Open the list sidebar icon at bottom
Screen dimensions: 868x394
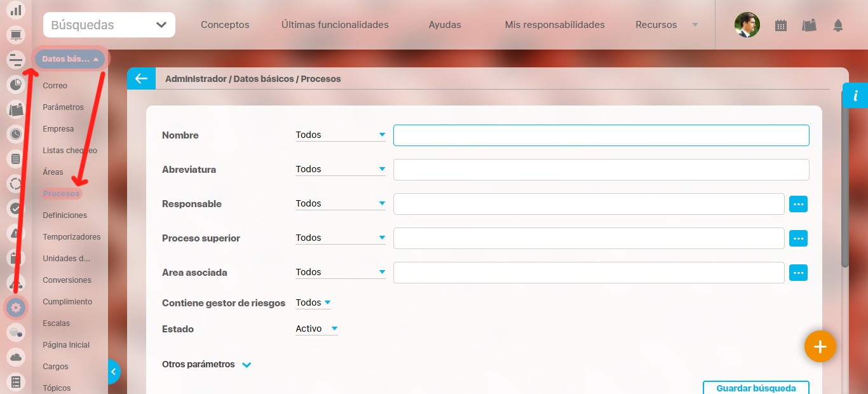tap(16, 382)
